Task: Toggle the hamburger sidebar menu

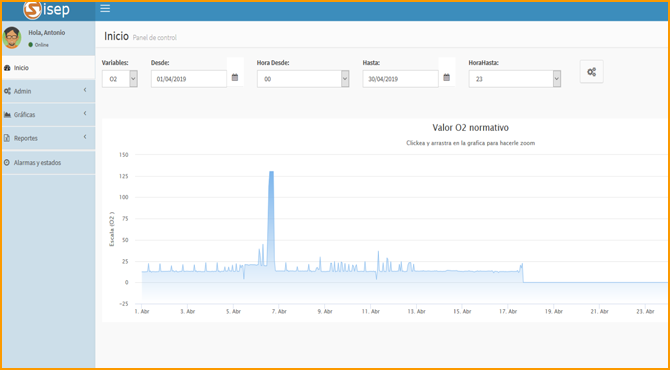Action: pyautogui.click(x=105, y=9)
